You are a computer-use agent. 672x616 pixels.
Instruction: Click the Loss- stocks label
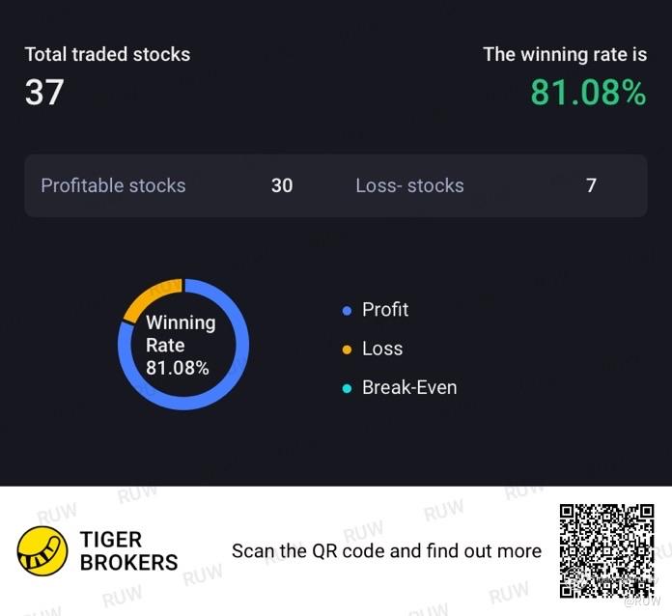[409, 185]
